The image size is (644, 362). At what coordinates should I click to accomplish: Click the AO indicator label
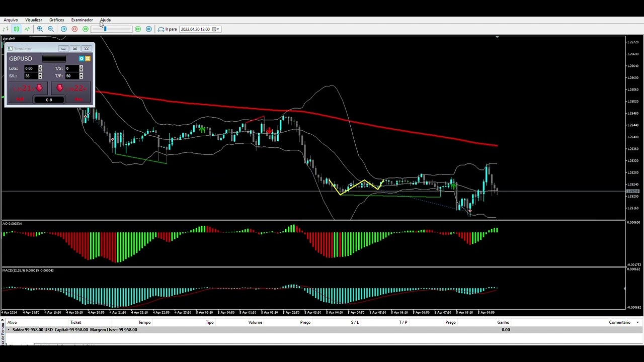[12, 224]
